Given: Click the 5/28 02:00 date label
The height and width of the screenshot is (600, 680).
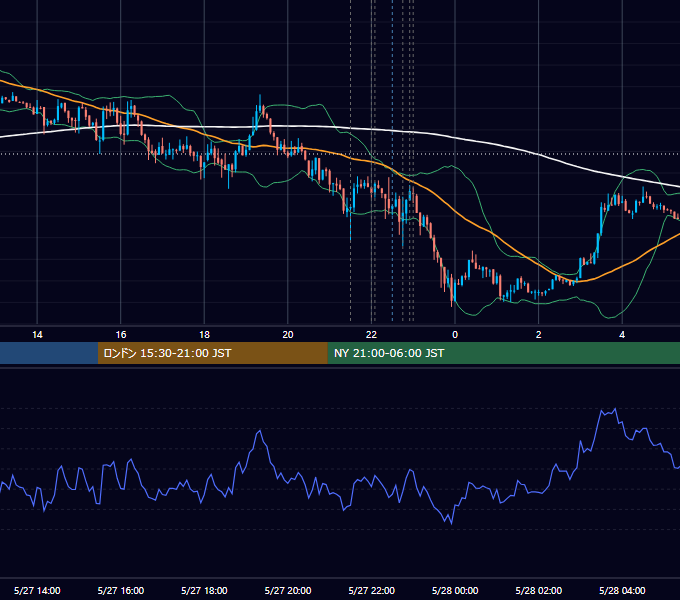Looking at the screenshot, I should (x=539, y=590).
